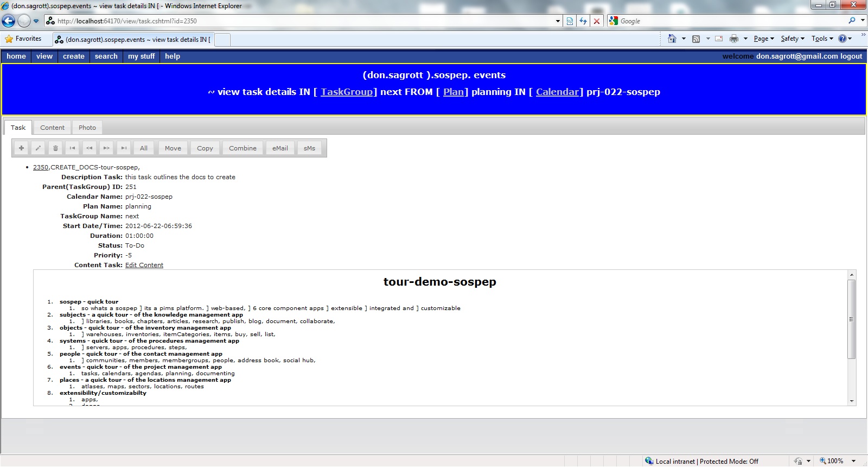Expand search provider dropdown arrow
The height and width of the screenshot is (467, 868).
[x=863, y=21]
